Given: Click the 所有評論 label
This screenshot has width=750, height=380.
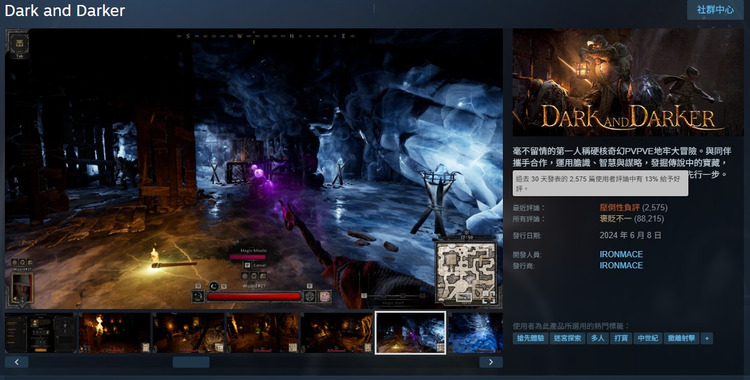Looking at the screenshot, I should (529, 219).
